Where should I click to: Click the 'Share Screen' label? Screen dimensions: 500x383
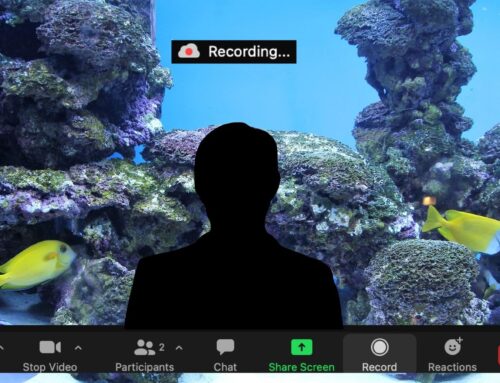click(302, 367)
